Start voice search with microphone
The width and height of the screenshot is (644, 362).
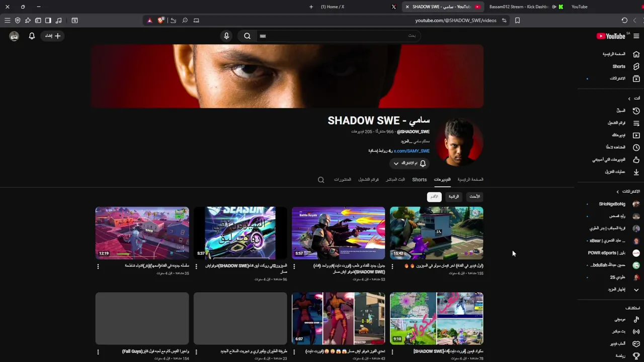[226, 36]
